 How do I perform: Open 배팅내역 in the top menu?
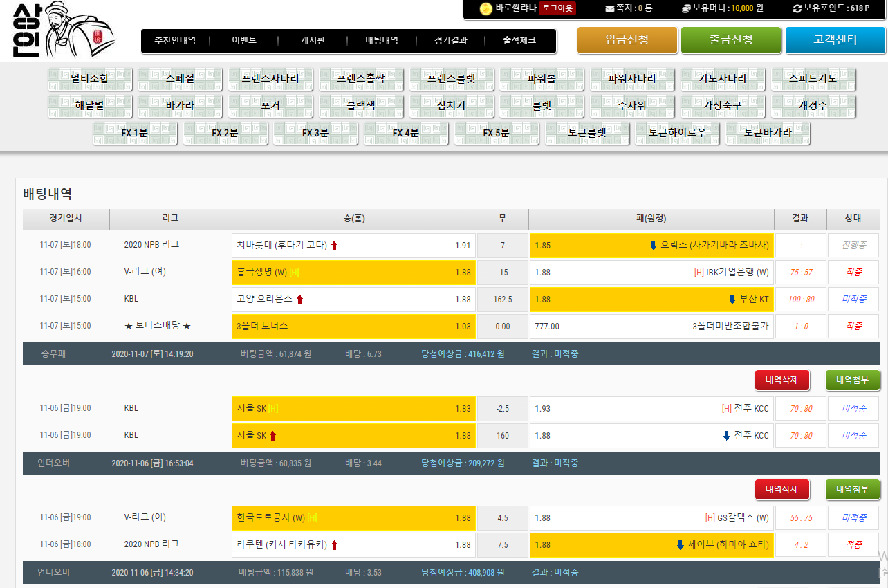(382, 41)
